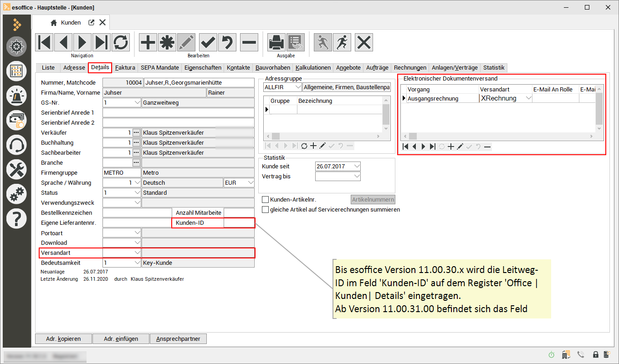Viewport: 619px width, 364px height.
Task: Open the ALLFIR Adressgruppe dropdown
Action: pyautogui.click(x=297, y=87)
